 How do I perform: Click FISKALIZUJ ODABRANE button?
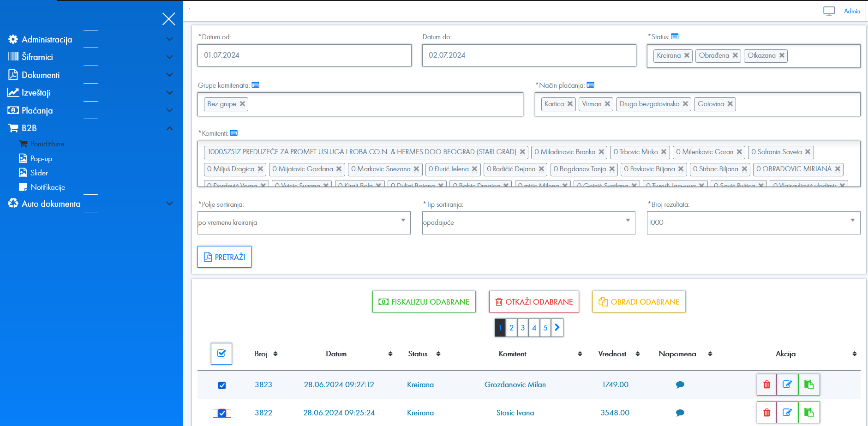[x=424, y=301]
